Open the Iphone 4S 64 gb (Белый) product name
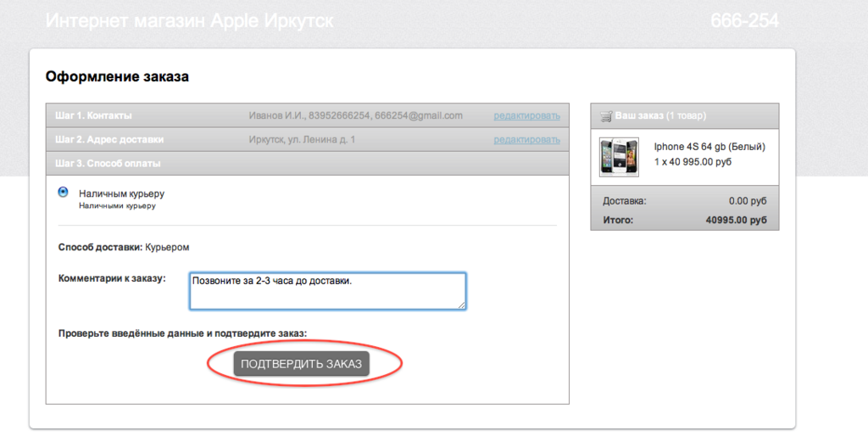 click(709, 147)
